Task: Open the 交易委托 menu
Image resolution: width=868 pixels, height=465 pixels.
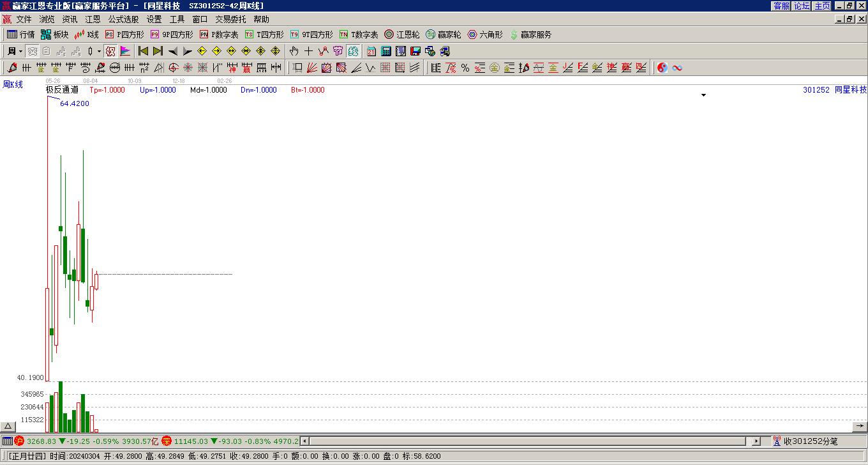Action: click(230, 20)
